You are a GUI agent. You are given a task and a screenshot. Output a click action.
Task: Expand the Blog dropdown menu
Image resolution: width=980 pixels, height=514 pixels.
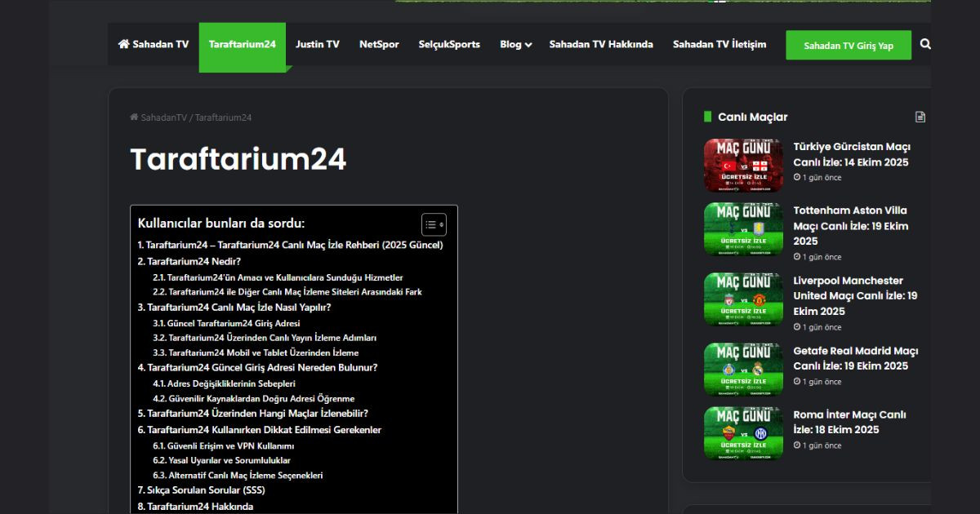coord(515,45)
